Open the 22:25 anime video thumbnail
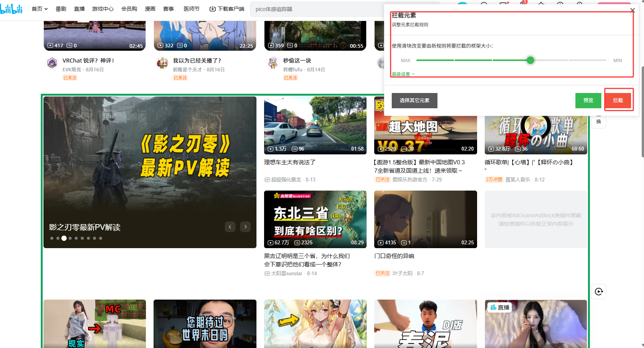 point(205,36)
